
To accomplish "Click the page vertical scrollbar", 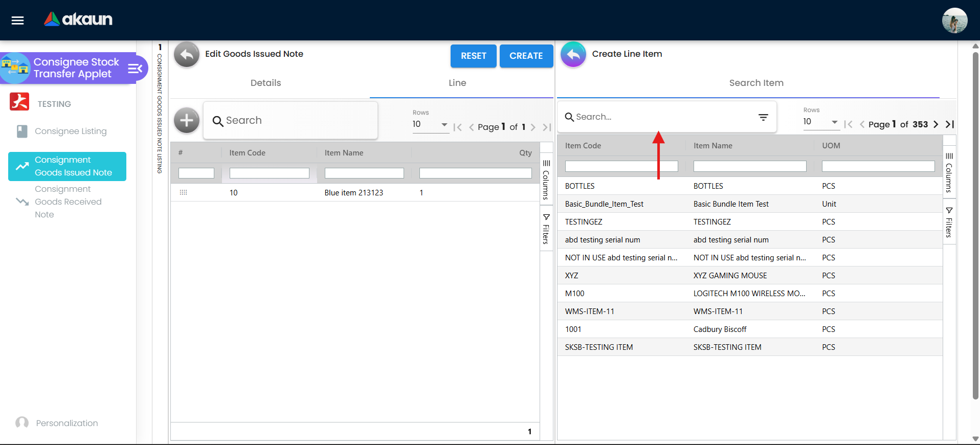I will pyautogui.click(x=975, y=225).
